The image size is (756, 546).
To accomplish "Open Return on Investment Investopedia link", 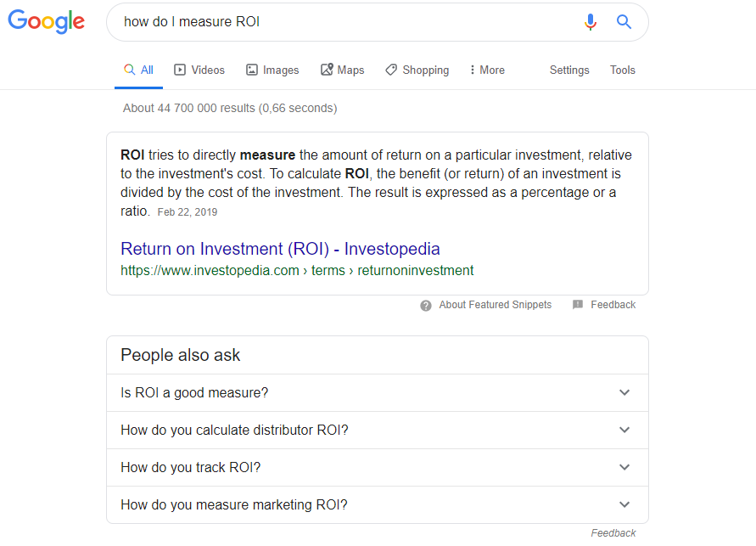I will tap(280, 249).
